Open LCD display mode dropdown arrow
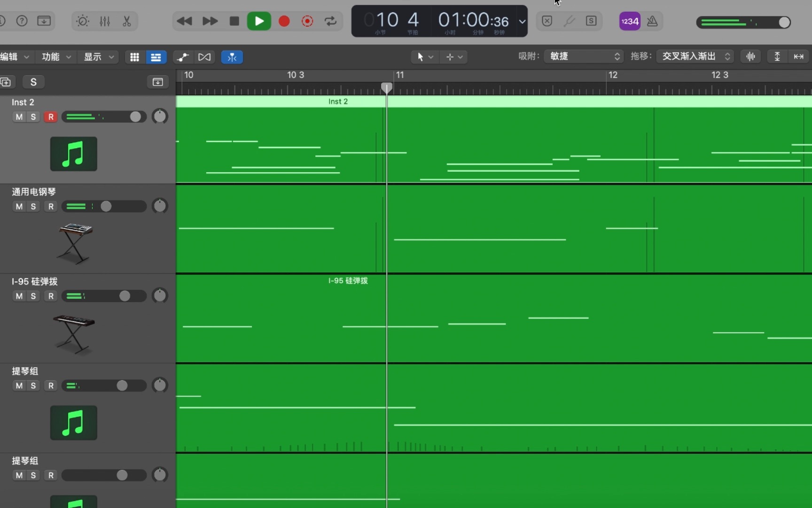Screen dimensions: 812x508 tap(522, 22)
